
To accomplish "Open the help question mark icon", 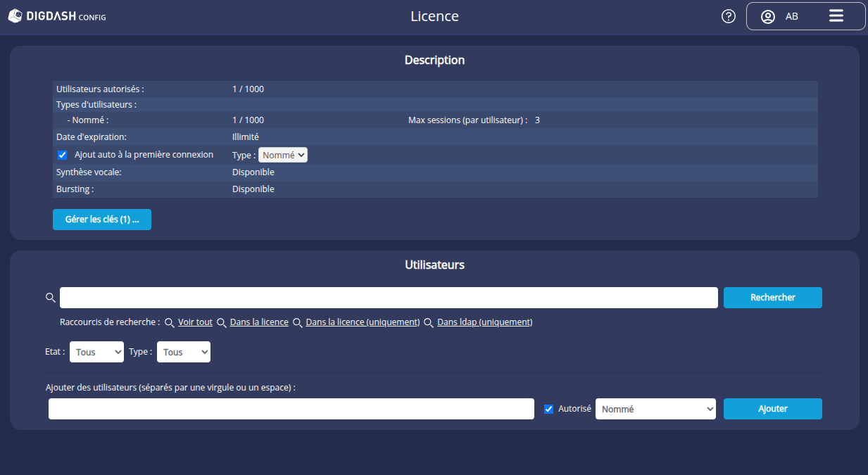I will pyautogui.click(x=729, y=16).
